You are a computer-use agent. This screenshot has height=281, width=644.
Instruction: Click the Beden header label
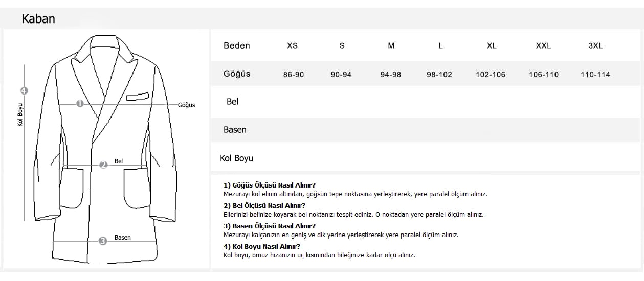[237, 45]
